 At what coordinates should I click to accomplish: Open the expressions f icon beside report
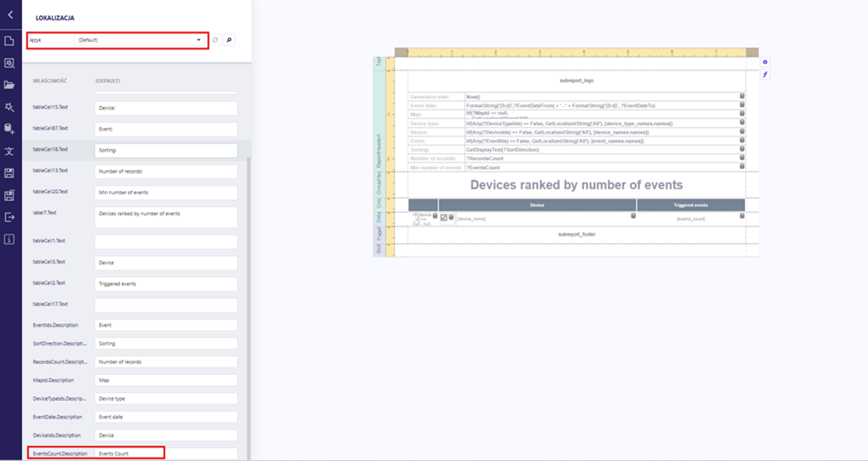click(765, 74)
